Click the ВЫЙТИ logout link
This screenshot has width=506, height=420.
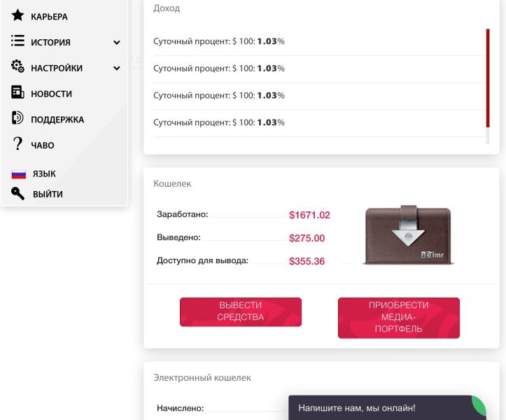pos(48,195)
